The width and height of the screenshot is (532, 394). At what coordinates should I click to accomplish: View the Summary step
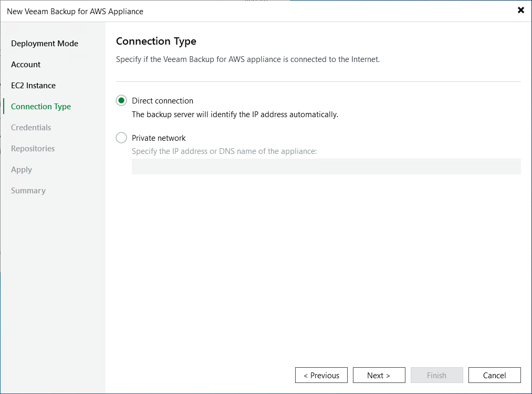click(x=28, y=190)
